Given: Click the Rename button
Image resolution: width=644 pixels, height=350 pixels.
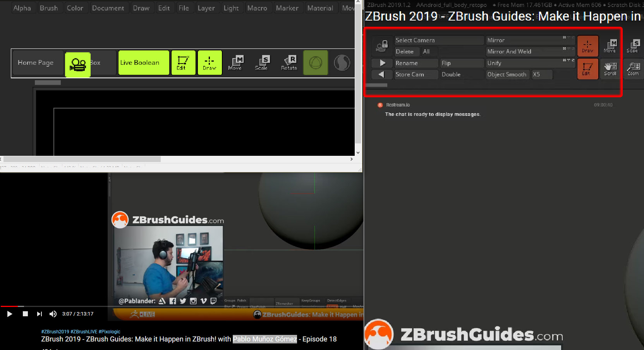Looking at the screenshot, I should (416, 63).
